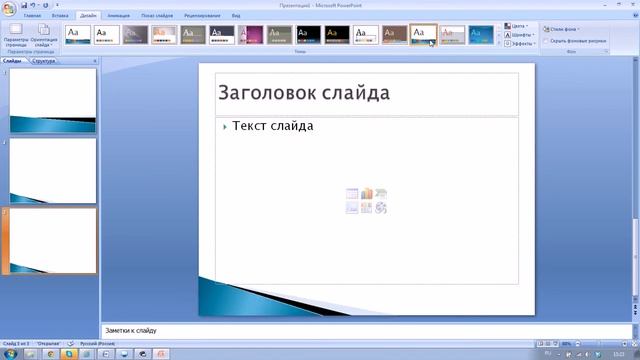Undo the last action
This screenshot has height=360, width=640.
[x=33, y=5]
